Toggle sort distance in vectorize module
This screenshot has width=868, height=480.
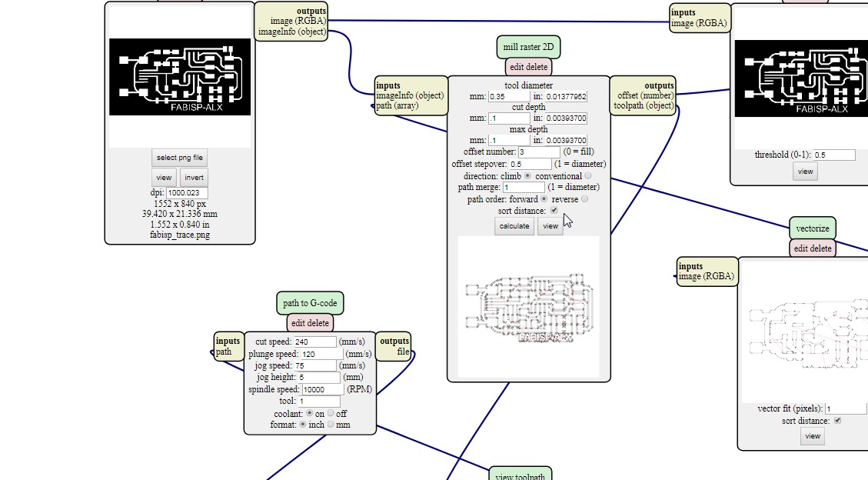(837, 421)
